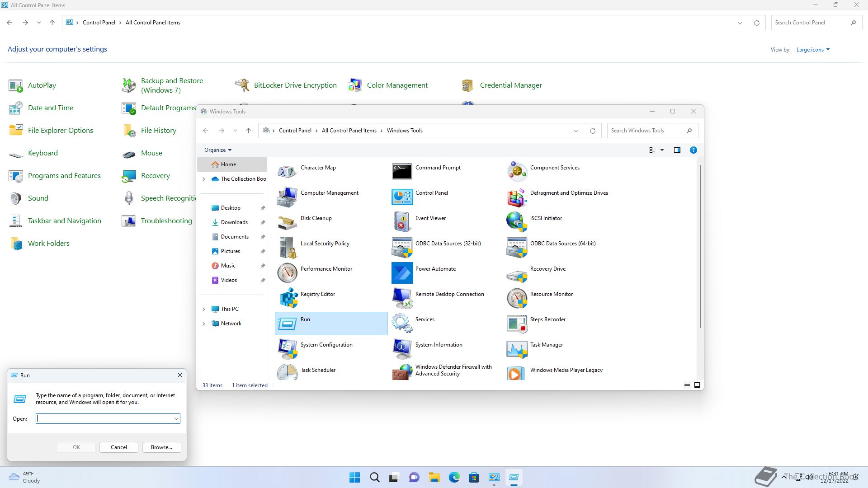Expand This PC in navigation pane
Viewport: 868px width, 488px height.
tap(203, 309)
